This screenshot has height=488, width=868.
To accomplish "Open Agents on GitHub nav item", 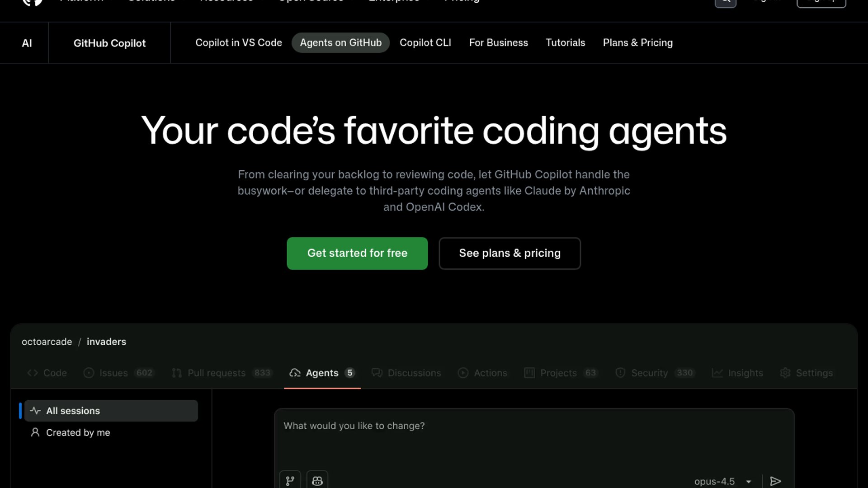I will 340,42.
